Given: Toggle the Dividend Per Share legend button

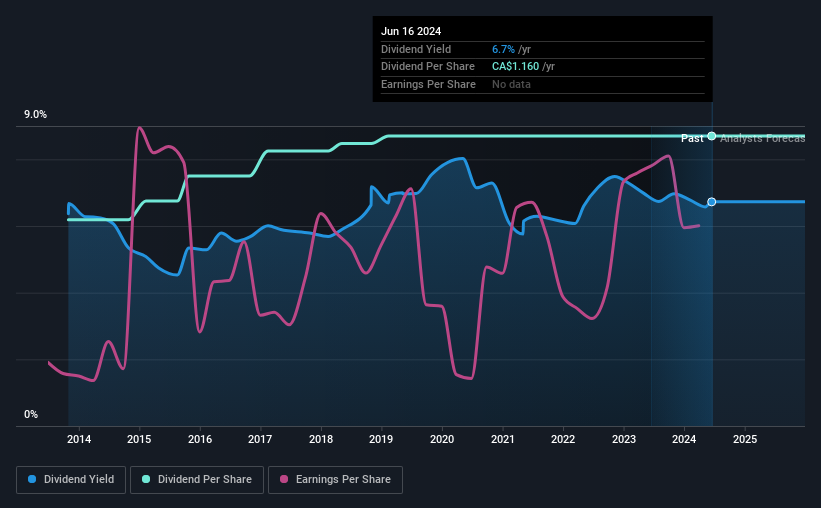Looking at the screenshot, I should 197,480.
